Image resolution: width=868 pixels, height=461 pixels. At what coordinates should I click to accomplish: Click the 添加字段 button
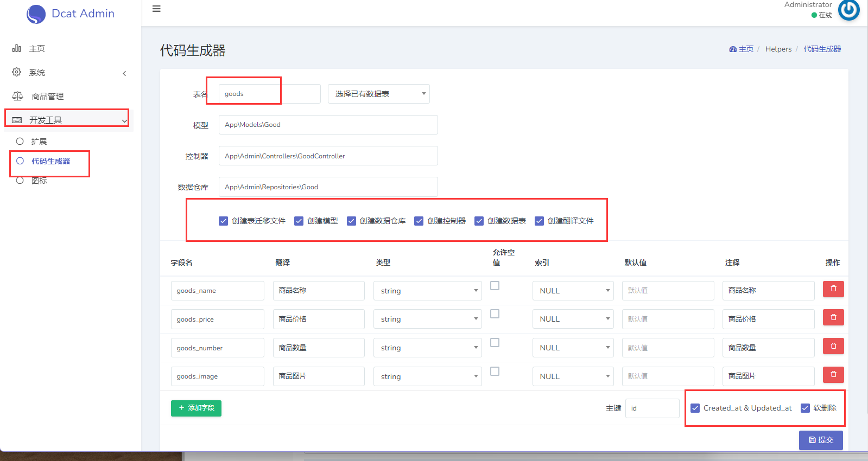coord(196,408)
